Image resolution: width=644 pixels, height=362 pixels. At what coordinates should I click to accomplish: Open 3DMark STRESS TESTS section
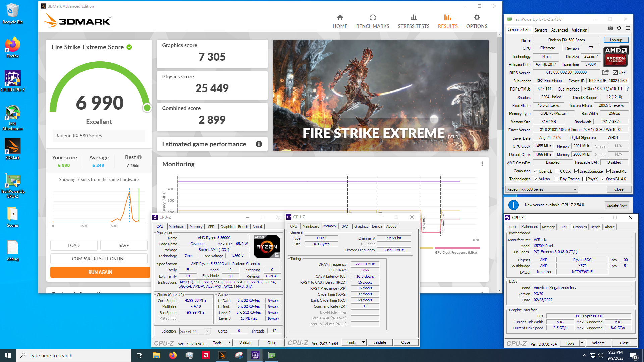tap(413, 21)
